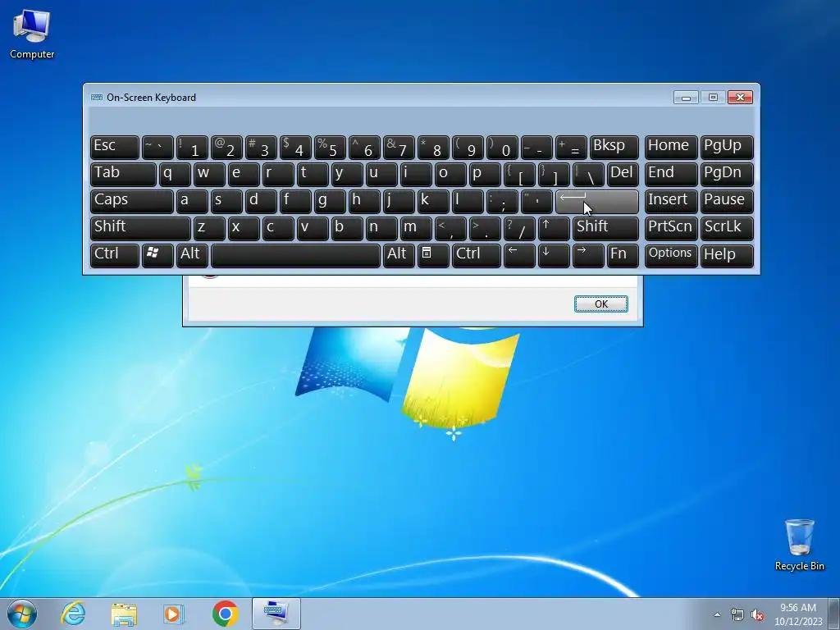The image size is (840, 630).
Task: Click the tilde backtick key
Action: click(157, 148)
